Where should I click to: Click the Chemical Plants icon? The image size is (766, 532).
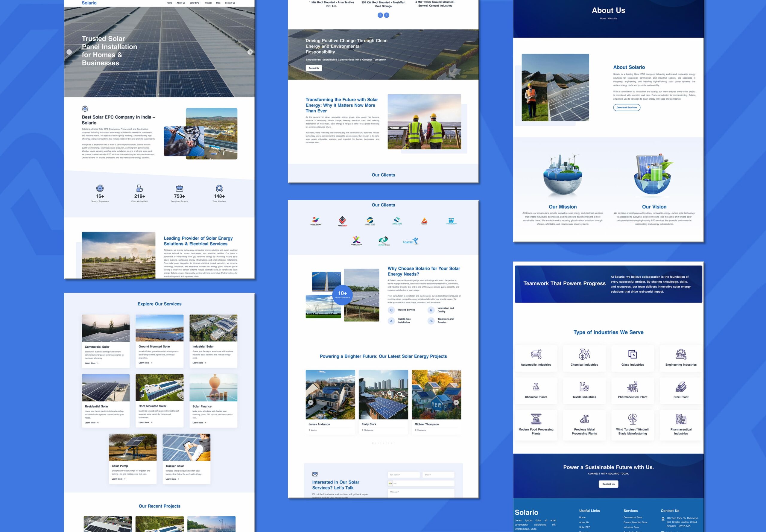point(536,387)
